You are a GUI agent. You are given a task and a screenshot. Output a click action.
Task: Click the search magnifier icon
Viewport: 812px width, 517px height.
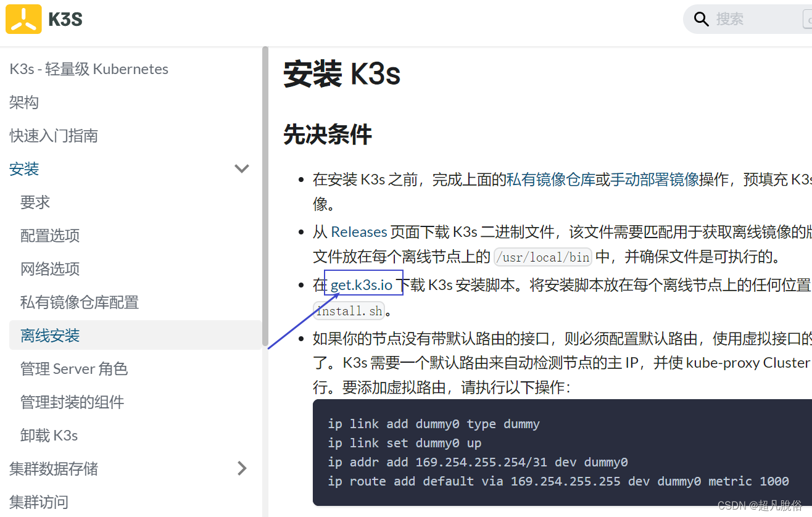pos(702,19)
